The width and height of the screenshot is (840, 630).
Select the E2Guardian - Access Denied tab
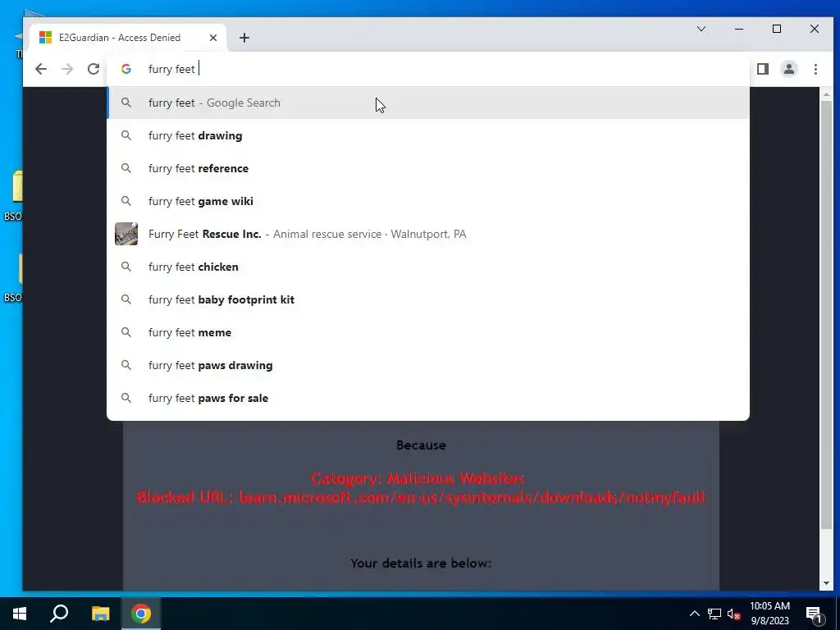point(129,38)
